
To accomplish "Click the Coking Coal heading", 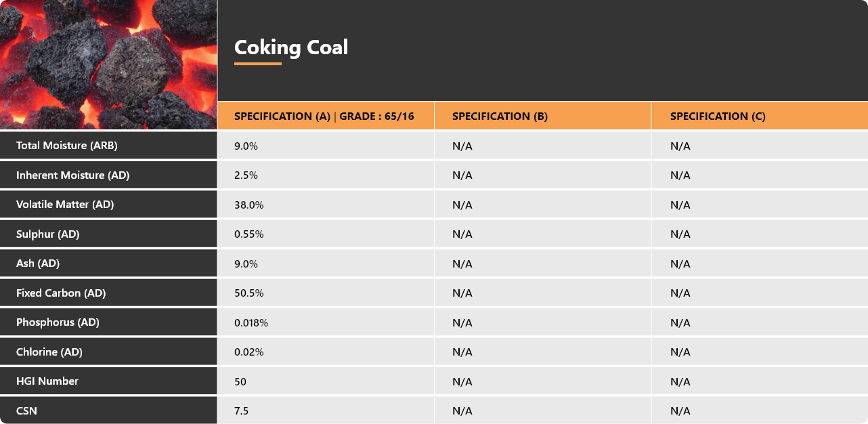I will pyautogui.click(x=291, y=47).
